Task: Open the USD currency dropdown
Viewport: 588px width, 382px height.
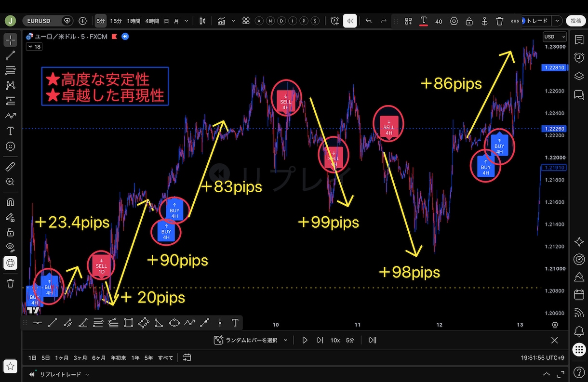Action: click(x=554, y=37)
